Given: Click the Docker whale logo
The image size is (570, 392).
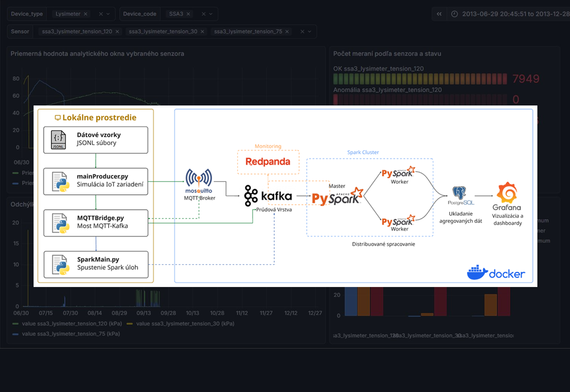Looking at the screenshot, I should pos(476,273).
